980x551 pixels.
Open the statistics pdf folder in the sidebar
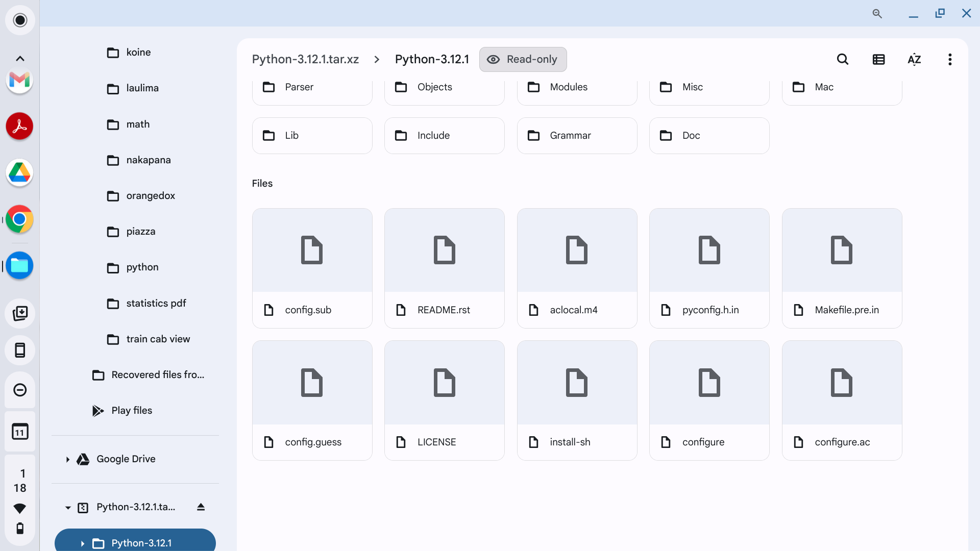point(156,304)
